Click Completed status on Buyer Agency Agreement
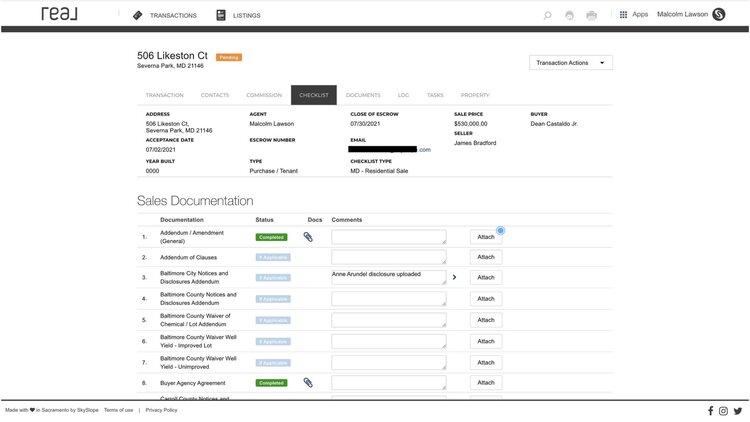This screenshot has height=422, width=750. (x=271, y=383)
